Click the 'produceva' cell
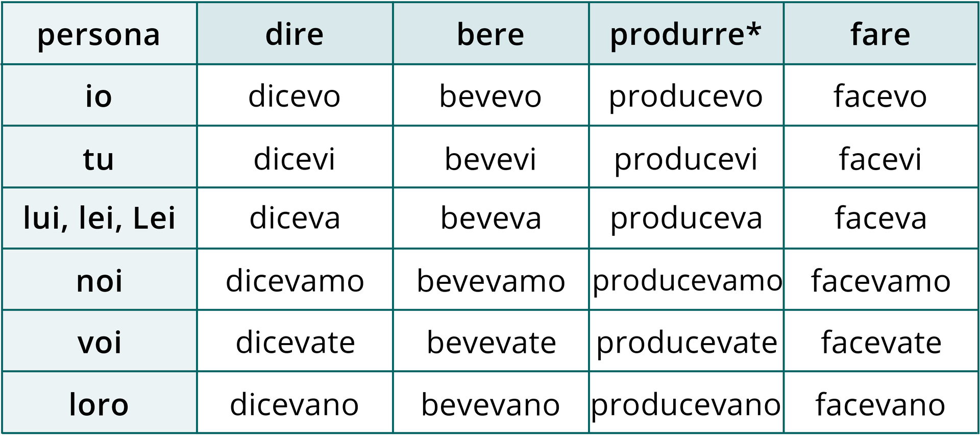Screen dimensions: 980x436 point(686,219)
